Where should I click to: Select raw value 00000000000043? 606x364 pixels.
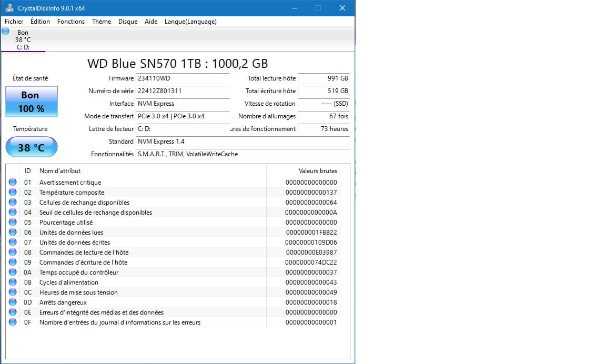(311, 282)
